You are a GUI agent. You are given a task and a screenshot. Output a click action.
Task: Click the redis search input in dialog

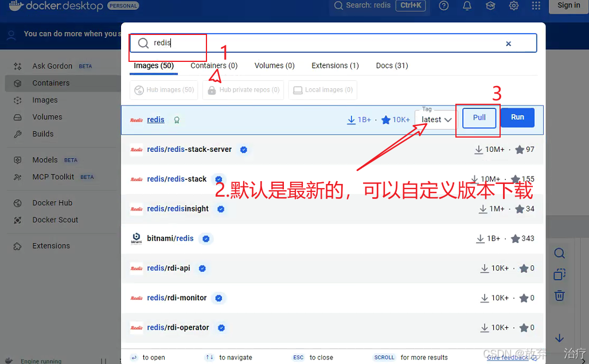click(333, 43)
